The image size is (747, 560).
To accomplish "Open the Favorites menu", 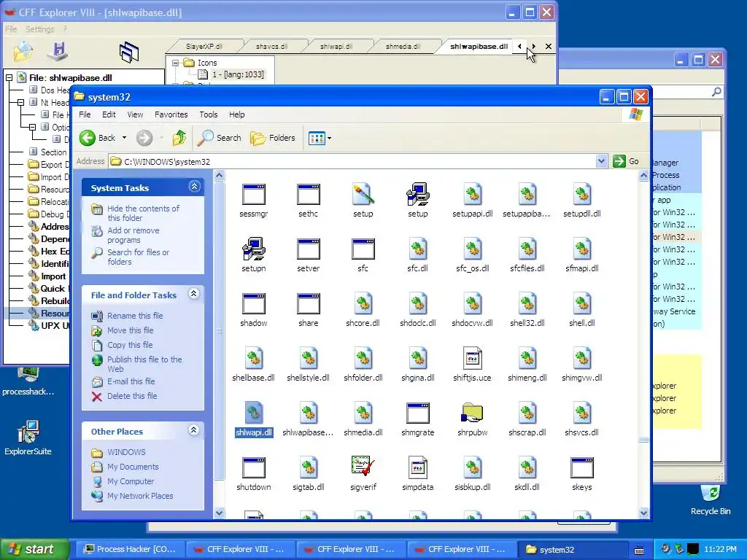I will 171,114.
